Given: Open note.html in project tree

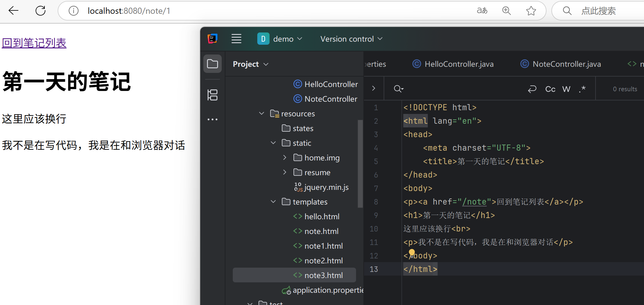Looking at the screenshot, I should (x=316, y=231).
